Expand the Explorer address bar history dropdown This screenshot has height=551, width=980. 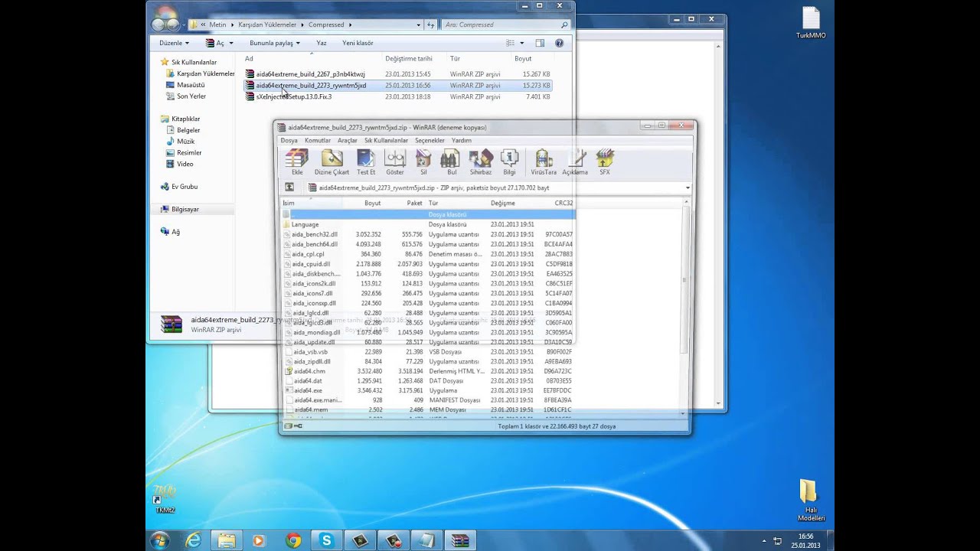click(x=419, y=24)
